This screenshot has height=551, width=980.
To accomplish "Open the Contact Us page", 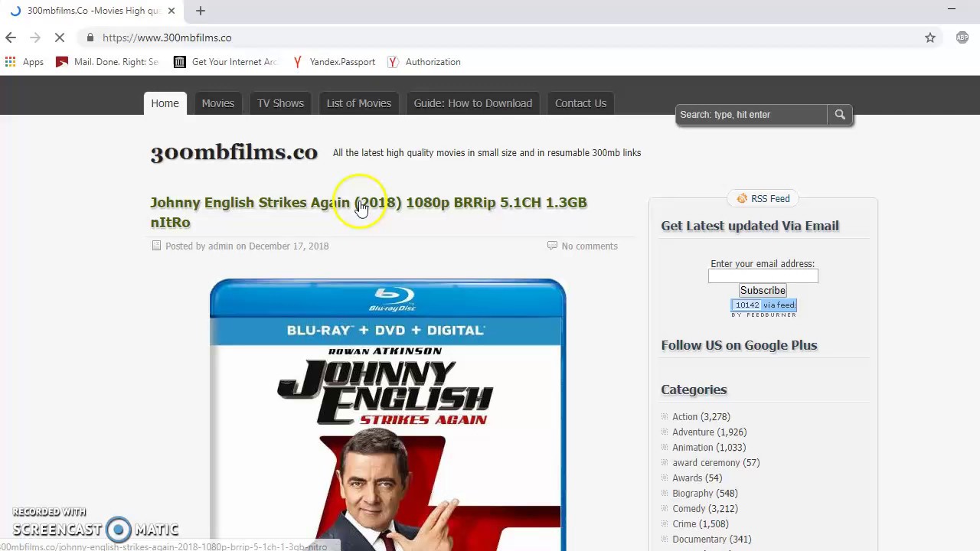I will (580, 103).
